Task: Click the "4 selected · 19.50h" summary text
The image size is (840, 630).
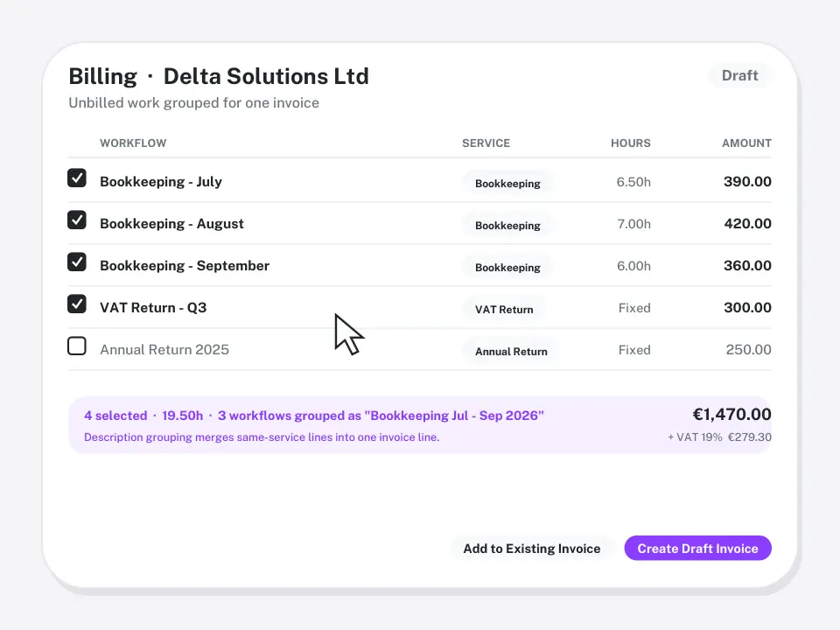Action: tap(143, 416)
